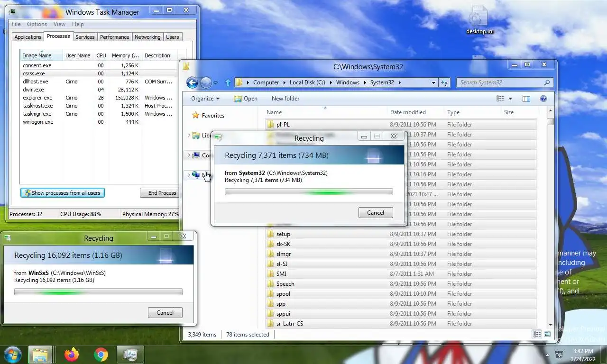The image size is (607, 364).
Task: Open the Organize dropdown menu
Action: pyautogui.click(x=205, y=99)
